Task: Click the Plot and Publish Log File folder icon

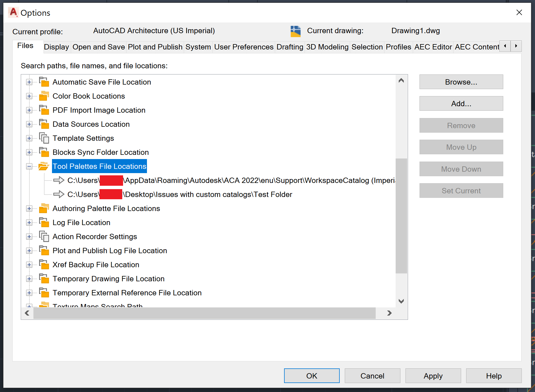Action: click(x=44, y=250)
